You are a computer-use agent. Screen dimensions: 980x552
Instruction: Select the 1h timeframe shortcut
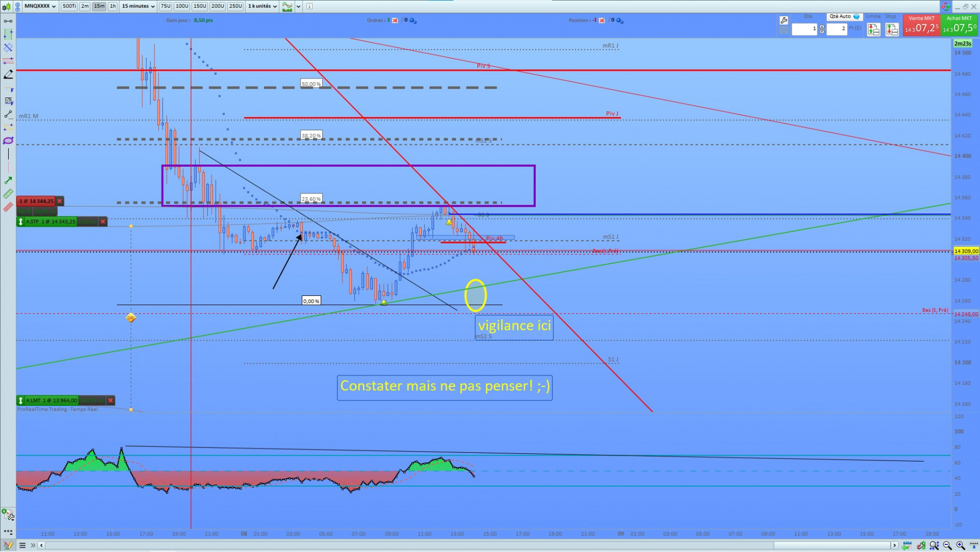(113, 6)
